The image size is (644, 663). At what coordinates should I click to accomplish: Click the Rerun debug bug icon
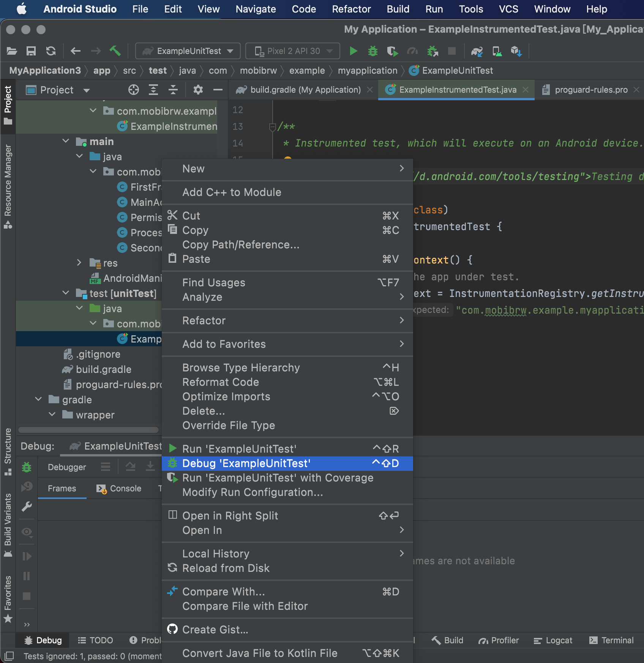tap(27, 467)
